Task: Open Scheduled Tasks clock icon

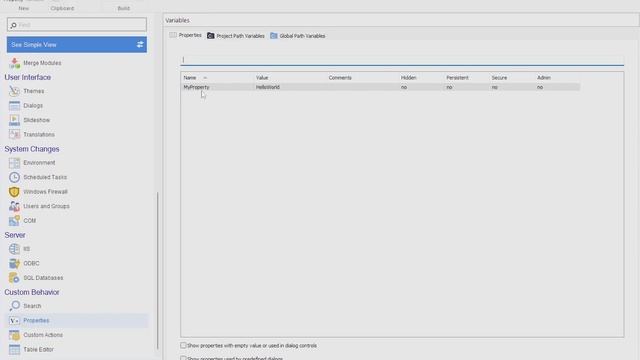Action: click(x=14, y=177)
